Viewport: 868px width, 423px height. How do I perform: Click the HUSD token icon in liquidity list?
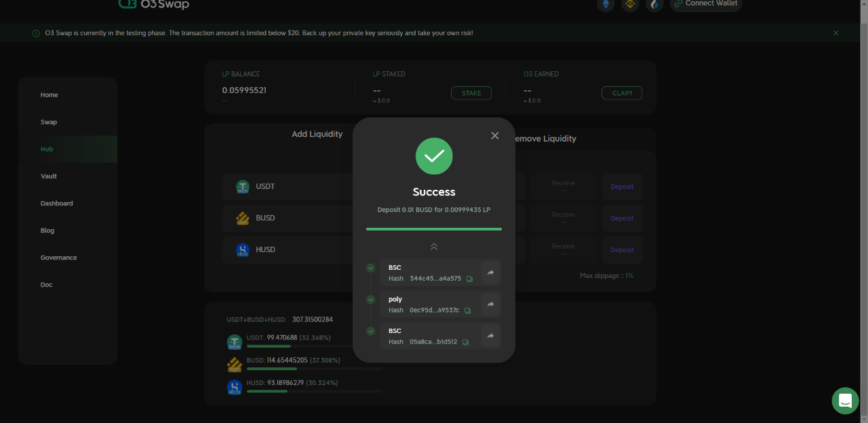pos(243,250)
